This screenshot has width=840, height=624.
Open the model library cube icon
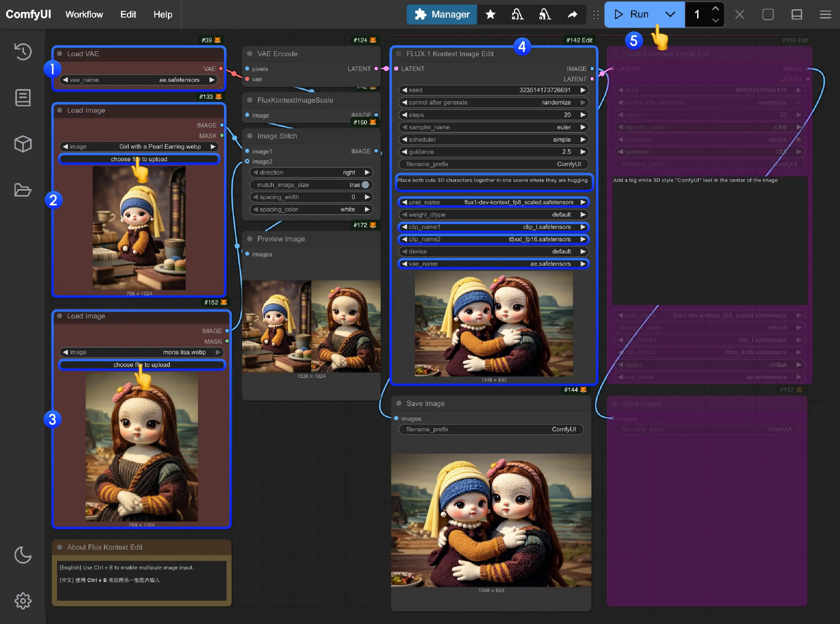[23, 144]
